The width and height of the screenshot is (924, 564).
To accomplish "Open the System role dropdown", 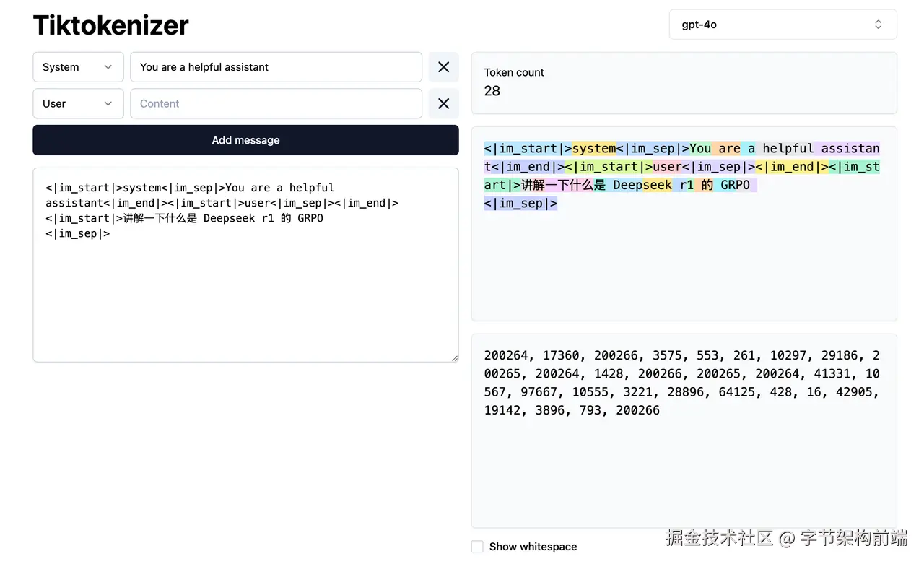I will 78,67.
